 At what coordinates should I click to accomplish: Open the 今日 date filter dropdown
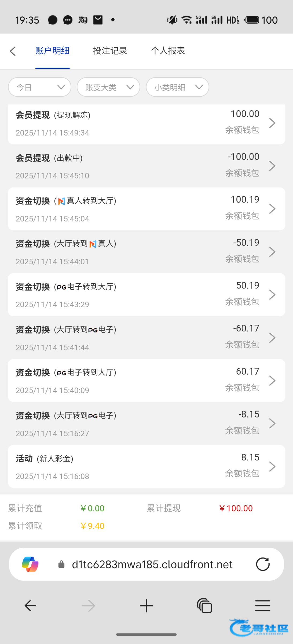[40, 87]
